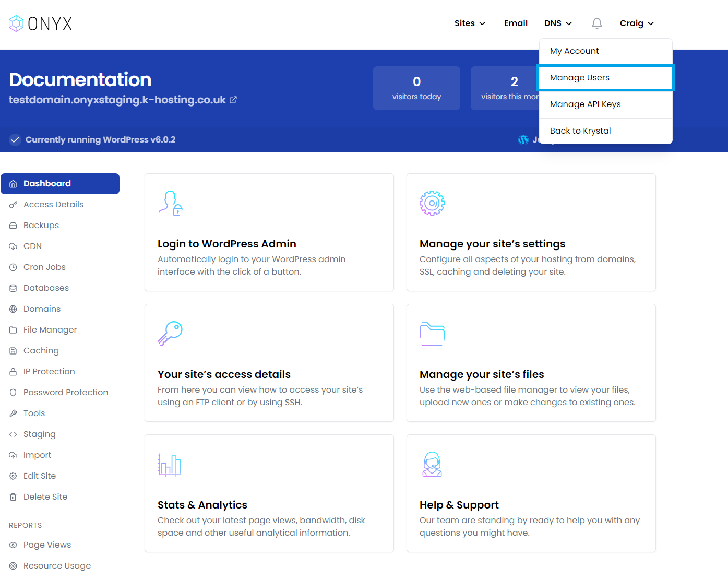Click the Edit Site gear icon
Screen dimensions: 728x579
(x=13, y=476)
